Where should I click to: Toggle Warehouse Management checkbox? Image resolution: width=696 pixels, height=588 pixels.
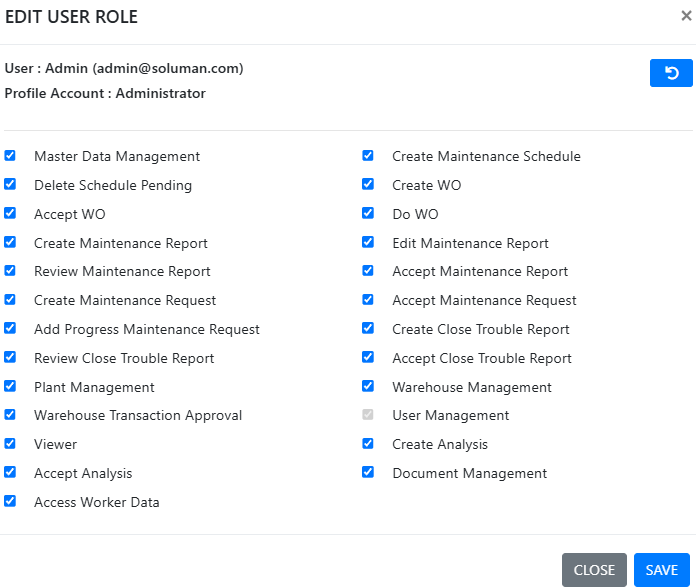368,387
